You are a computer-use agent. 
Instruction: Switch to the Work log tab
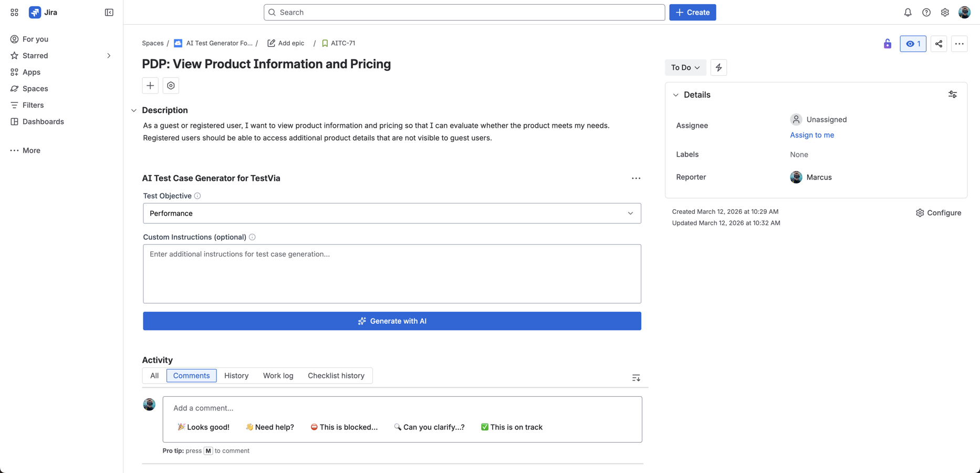coord(278,375)
